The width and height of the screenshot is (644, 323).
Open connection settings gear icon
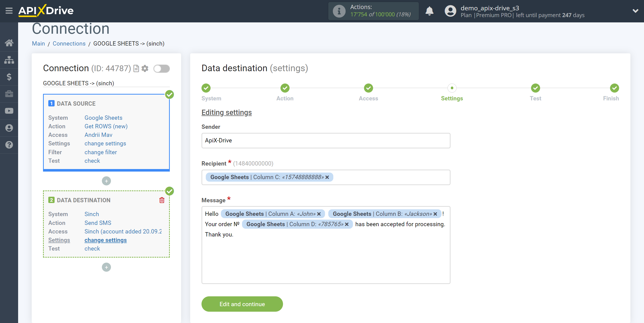[x=145, y=68]
